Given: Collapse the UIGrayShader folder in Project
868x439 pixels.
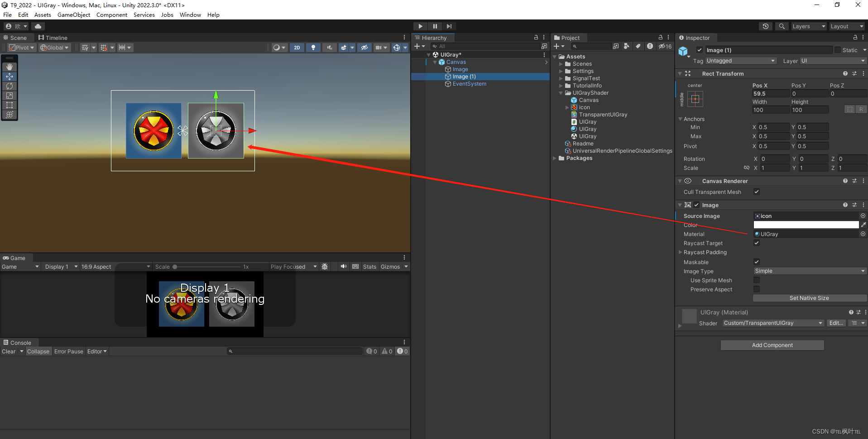Looking at the screenshot, I should click(561, 93).
